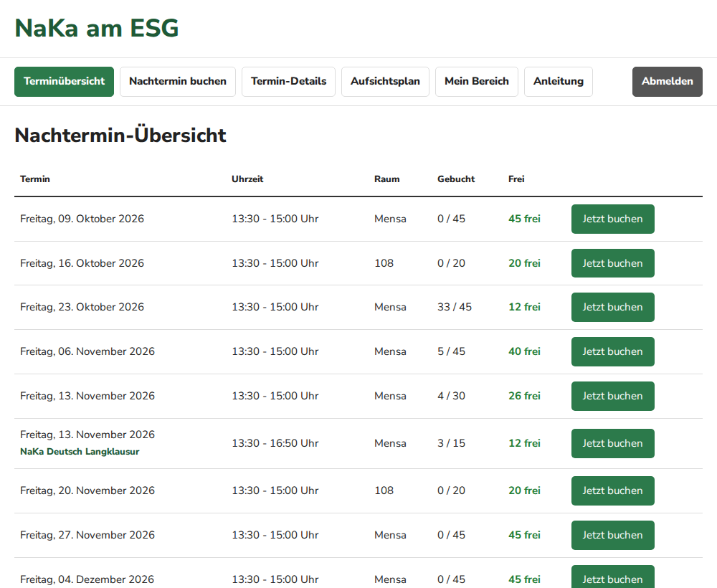The width and height of the screenshot is (717, 588).
Task: Select the date Freitag, 04. Dezember 2026
Action: coord(87,579)
